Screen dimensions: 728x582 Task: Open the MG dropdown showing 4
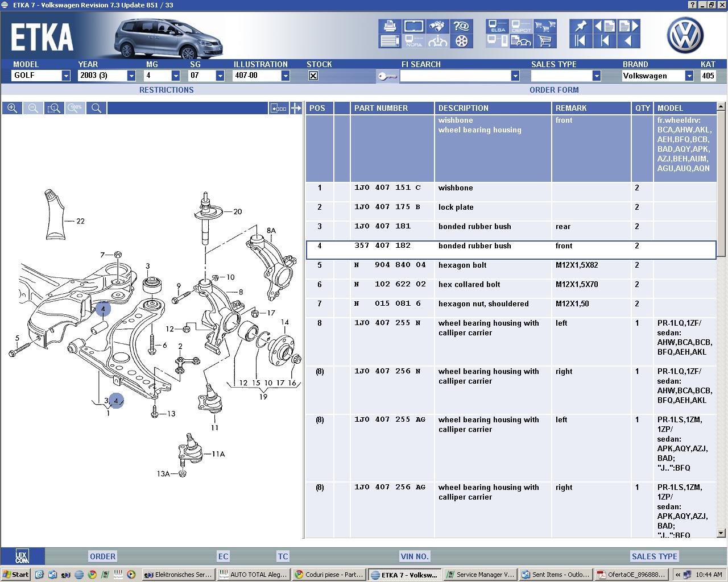pos(176,76)
